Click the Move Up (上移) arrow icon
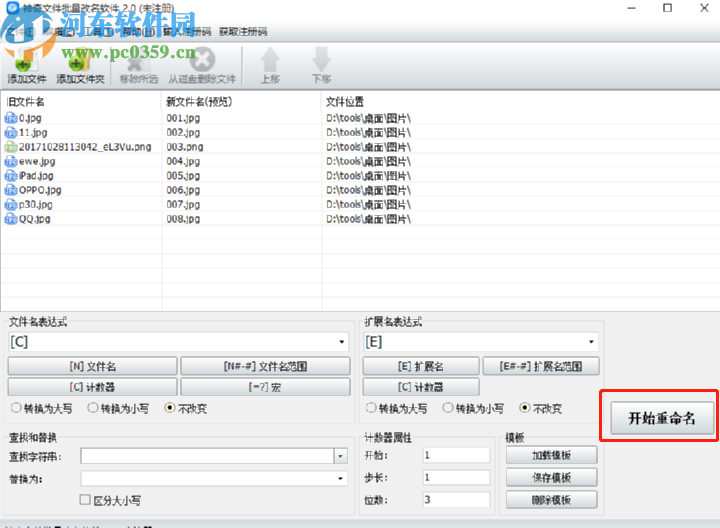 click(x=270, y=60)
